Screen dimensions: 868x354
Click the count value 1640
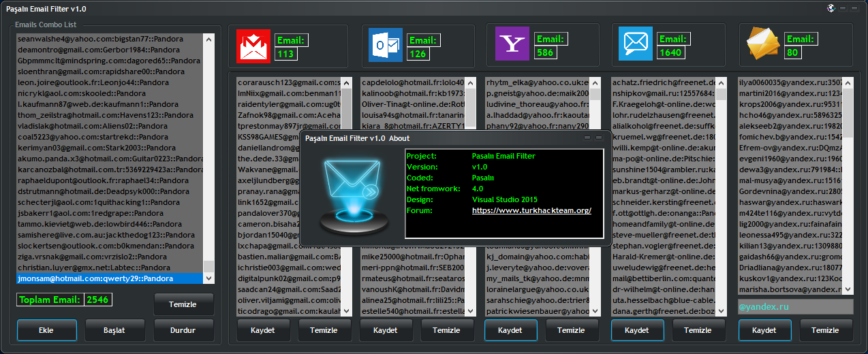click(670, 52)
